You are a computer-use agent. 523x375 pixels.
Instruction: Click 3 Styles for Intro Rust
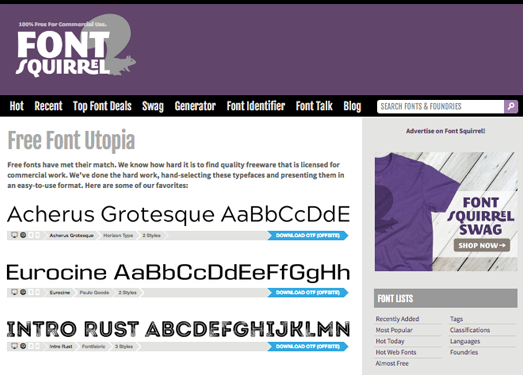point(124,346)
